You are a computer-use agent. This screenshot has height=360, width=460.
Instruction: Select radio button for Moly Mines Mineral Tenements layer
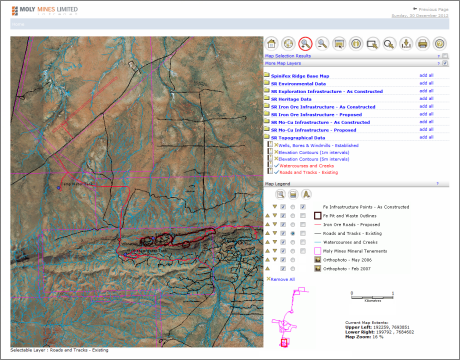[293, 251]
